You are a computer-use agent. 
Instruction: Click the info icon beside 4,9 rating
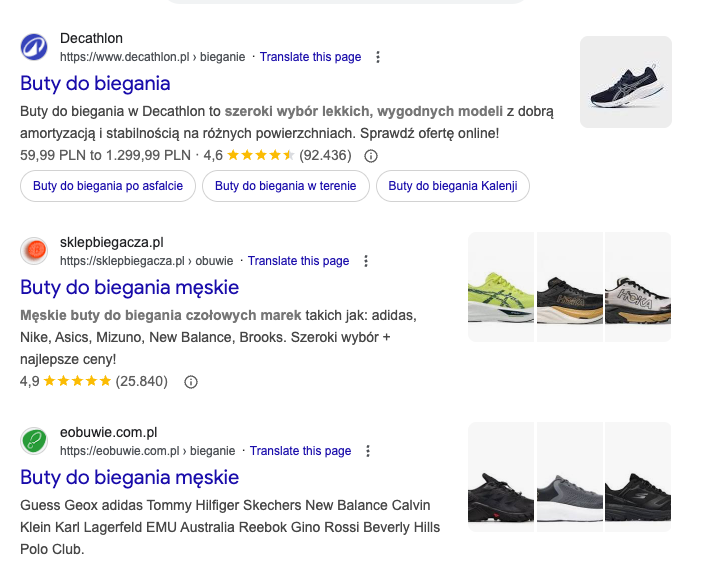click(x=191, y=382)
